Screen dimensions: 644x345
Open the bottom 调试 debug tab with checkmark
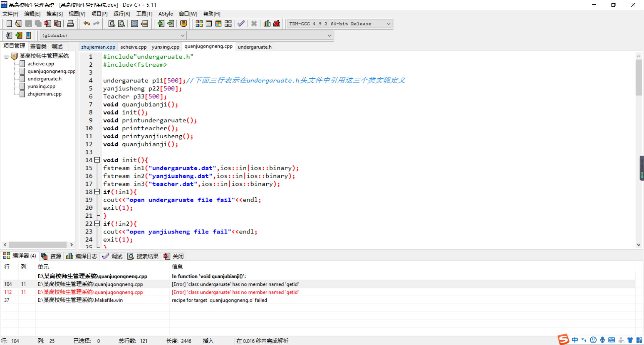point(113,256)
